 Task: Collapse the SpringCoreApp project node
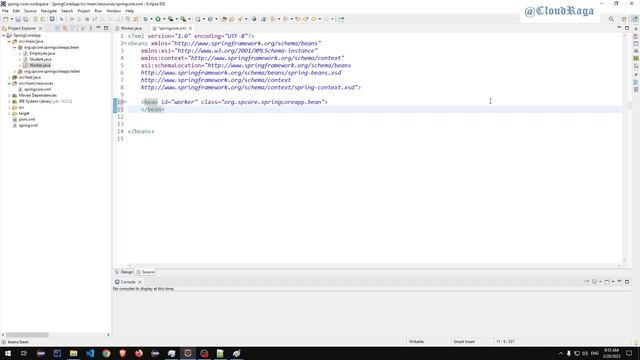point(4,36)
